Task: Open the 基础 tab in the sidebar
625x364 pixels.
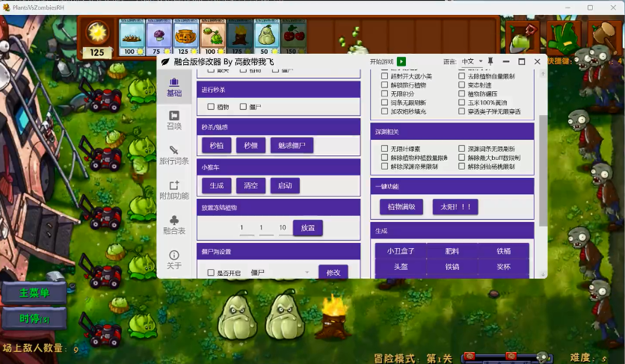Action: pos(174,87)
